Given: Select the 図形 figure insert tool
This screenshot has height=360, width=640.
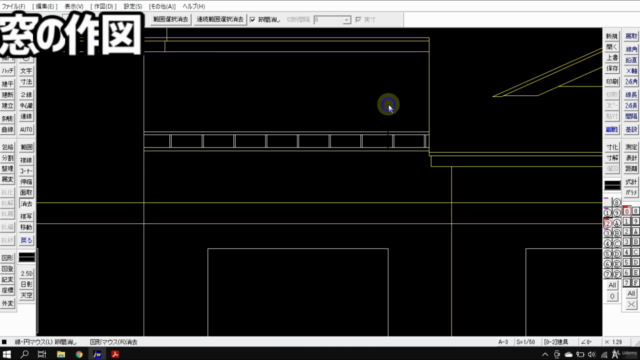Looking at the screenshot, I should pyautogui.click(x=7, y=258).
